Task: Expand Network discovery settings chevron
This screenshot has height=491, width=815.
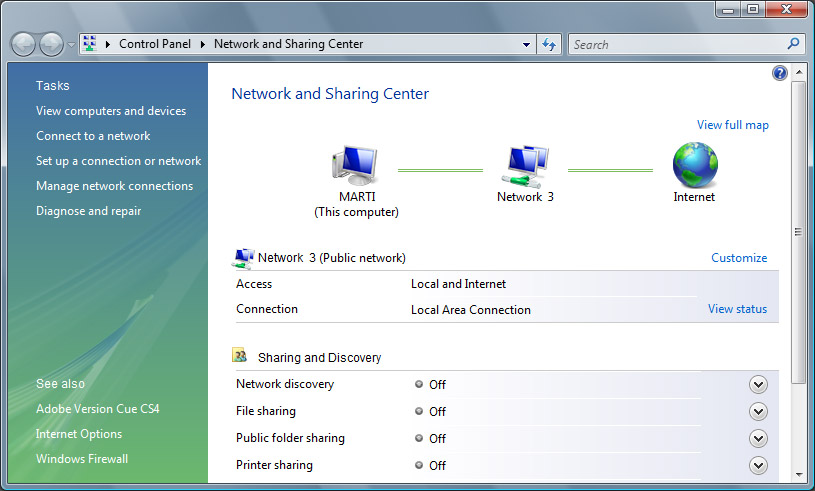Action: coord(758,384)
